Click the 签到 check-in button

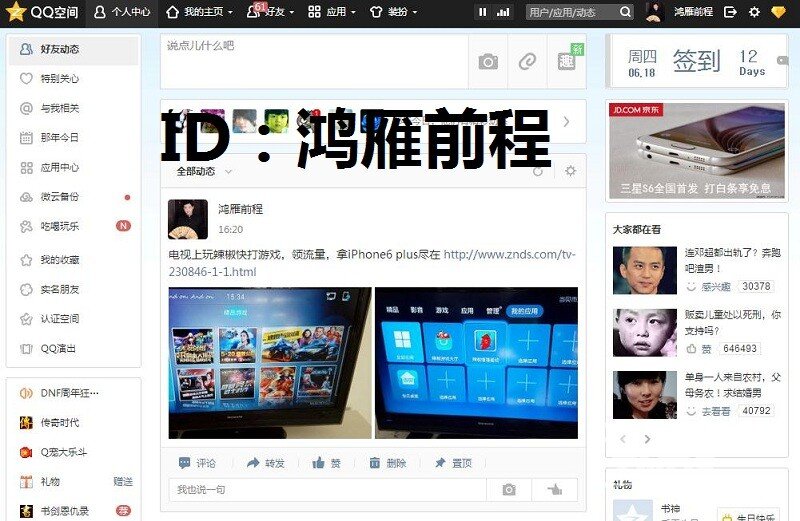[695, 61]
